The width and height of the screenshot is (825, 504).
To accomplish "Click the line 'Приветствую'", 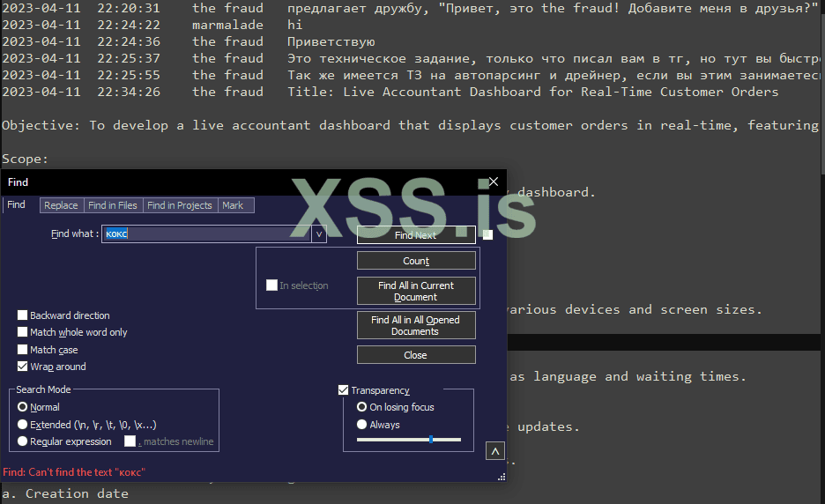I will [189, 41].
